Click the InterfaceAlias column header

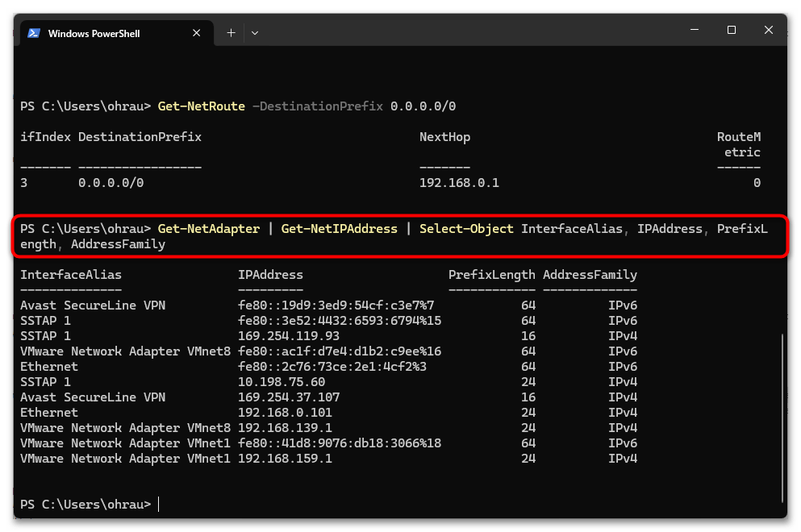pyautogui.click(x=71, y=275)
